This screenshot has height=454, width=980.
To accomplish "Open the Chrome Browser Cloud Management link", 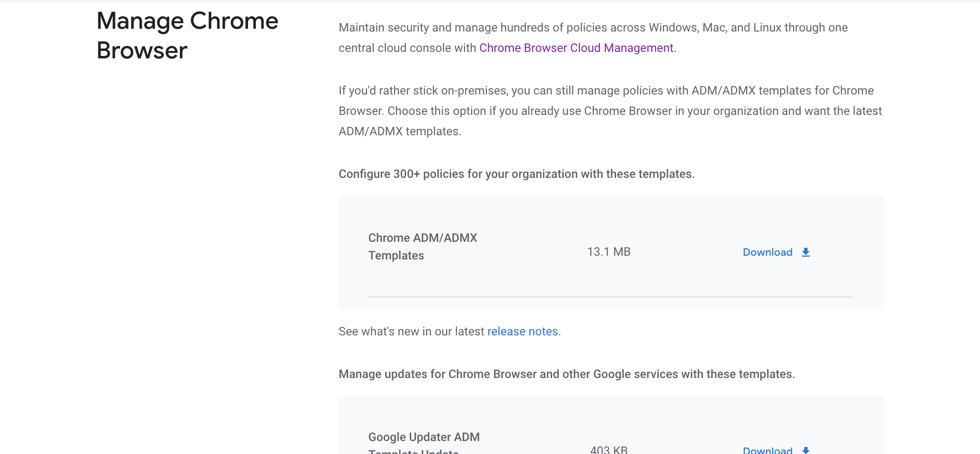I will point(578,48).
